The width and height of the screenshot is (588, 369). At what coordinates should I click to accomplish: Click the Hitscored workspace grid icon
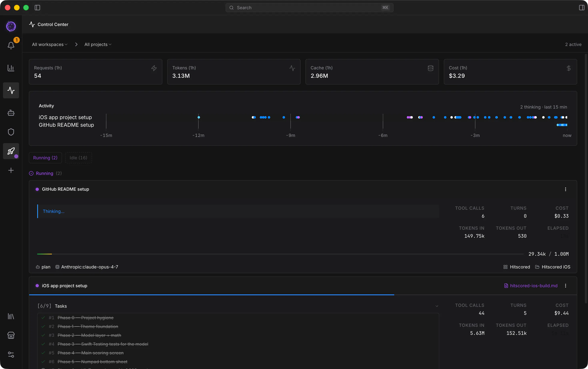[x=505, y=267]
